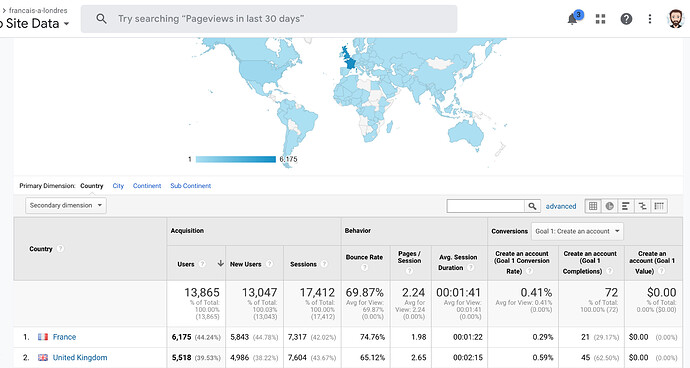The image size is (690, 368).
Task: Select the Country primary dimension
Action: pos(92,186)
